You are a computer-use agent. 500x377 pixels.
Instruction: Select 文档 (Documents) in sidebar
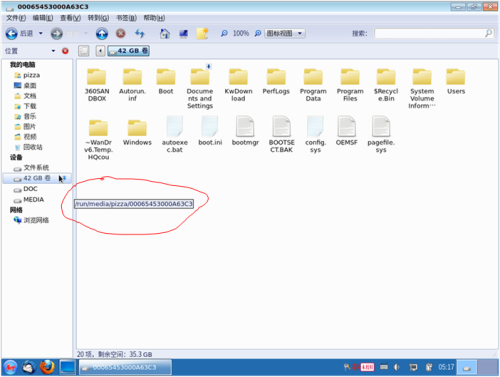pos(25,96)
